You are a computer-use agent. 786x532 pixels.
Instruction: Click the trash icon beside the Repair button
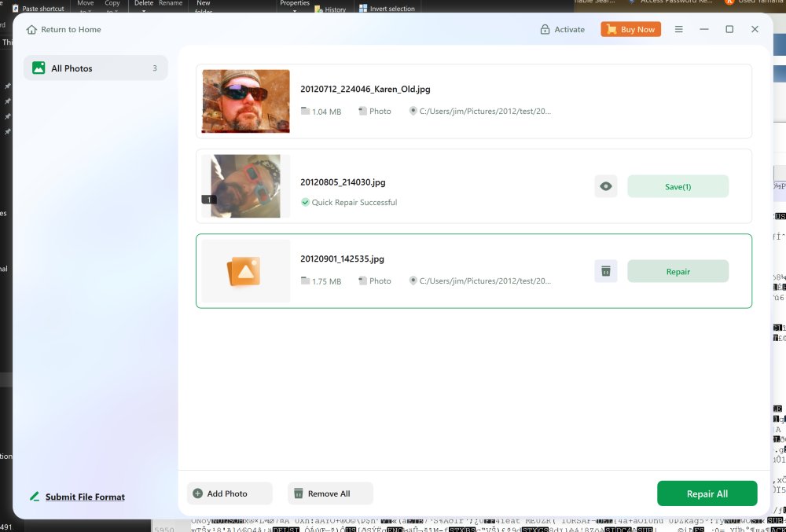[605, 270]
